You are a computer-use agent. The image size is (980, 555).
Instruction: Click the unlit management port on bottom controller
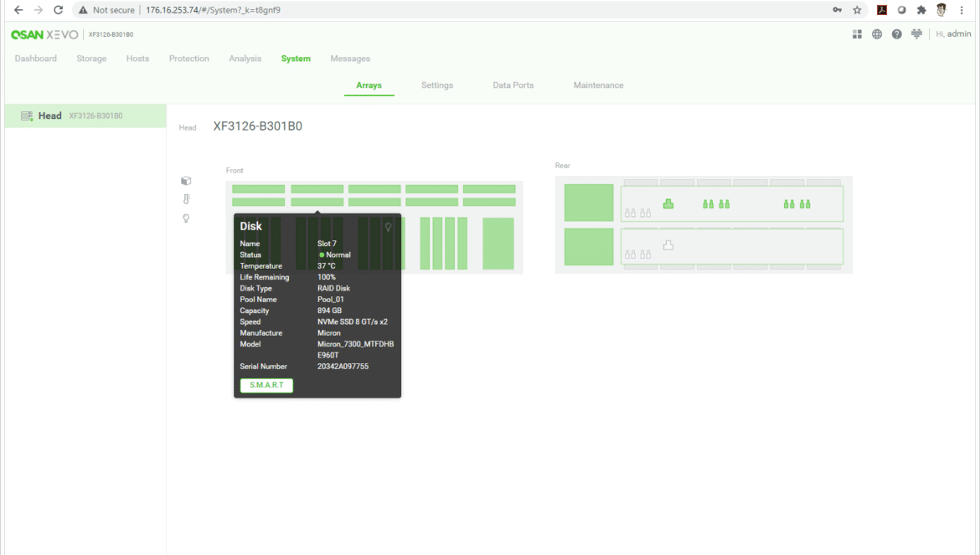(668, 245)
